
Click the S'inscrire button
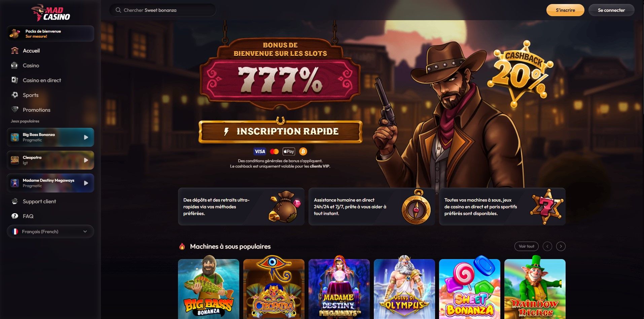click(565, 10)
